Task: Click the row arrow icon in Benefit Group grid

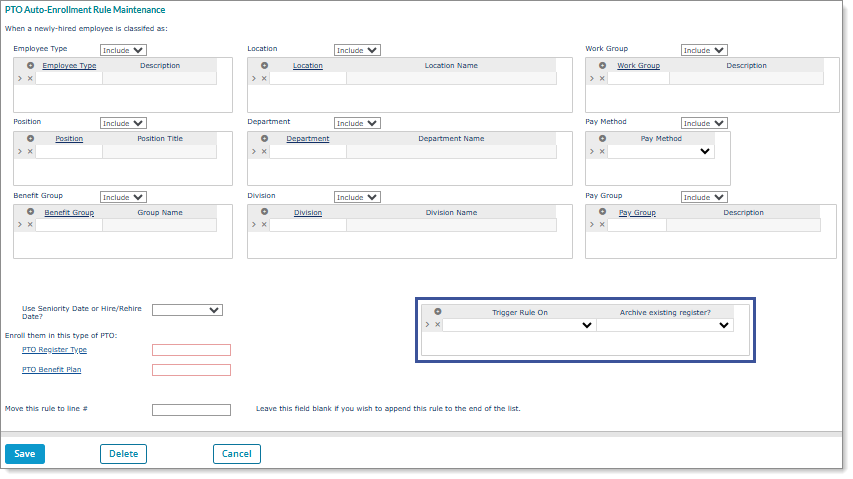Action: click(20, 225)
